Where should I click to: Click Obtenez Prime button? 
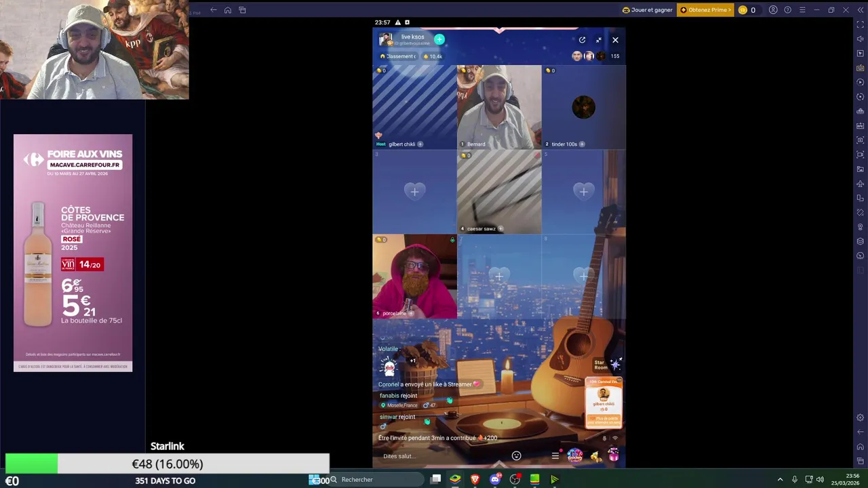point(705,10)
